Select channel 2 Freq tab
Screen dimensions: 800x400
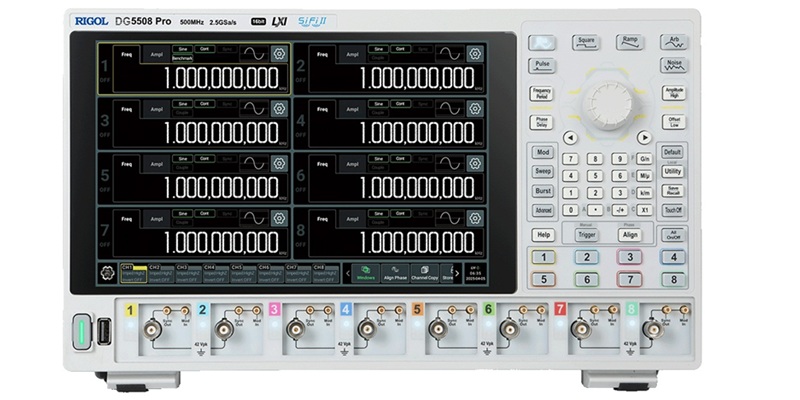[x=322, y=54]
